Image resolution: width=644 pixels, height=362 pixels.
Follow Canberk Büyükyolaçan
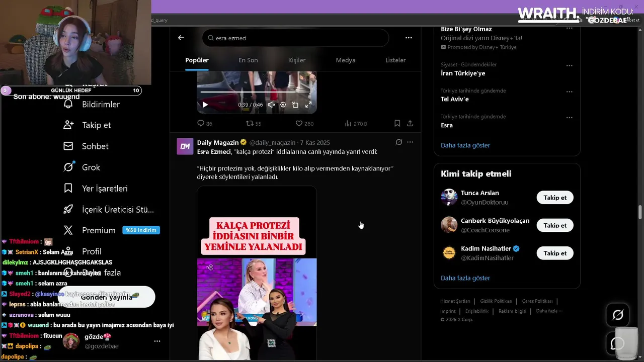pyautogui.click(x=555, y=225)
